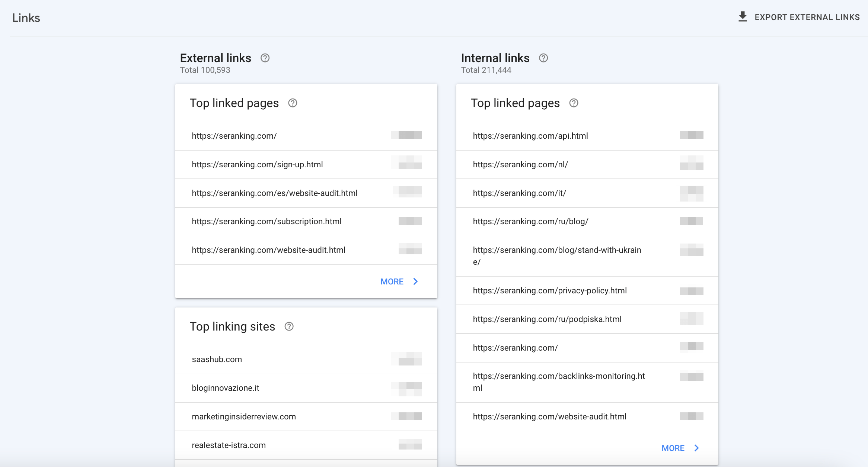Viewport: 868px width, 467px height.
Task: Click help icon for Internal Top linked pages
Action: (574, 103)
